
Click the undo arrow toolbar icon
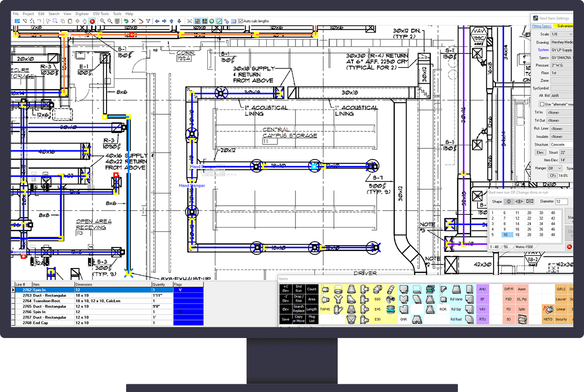tap(127, 21)
